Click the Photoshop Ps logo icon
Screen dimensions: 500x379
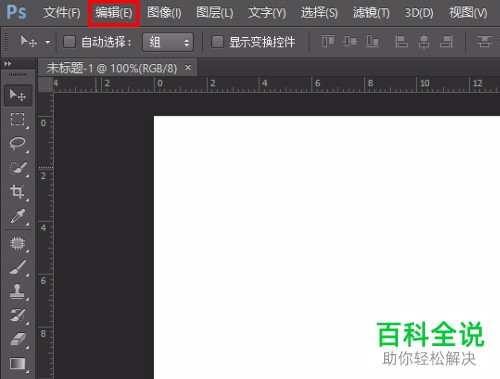point(16,13)
